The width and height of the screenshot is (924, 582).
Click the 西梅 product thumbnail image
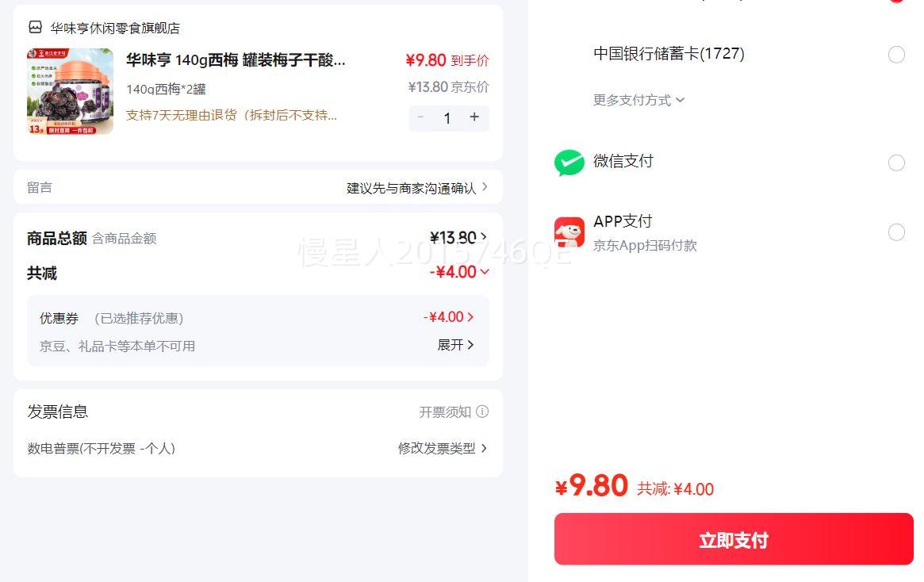pos(71,91)
